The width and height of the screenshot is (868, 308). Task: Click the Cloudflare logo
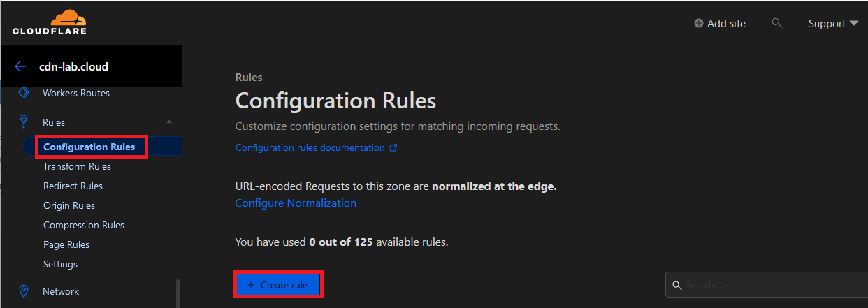pos(49,23)
